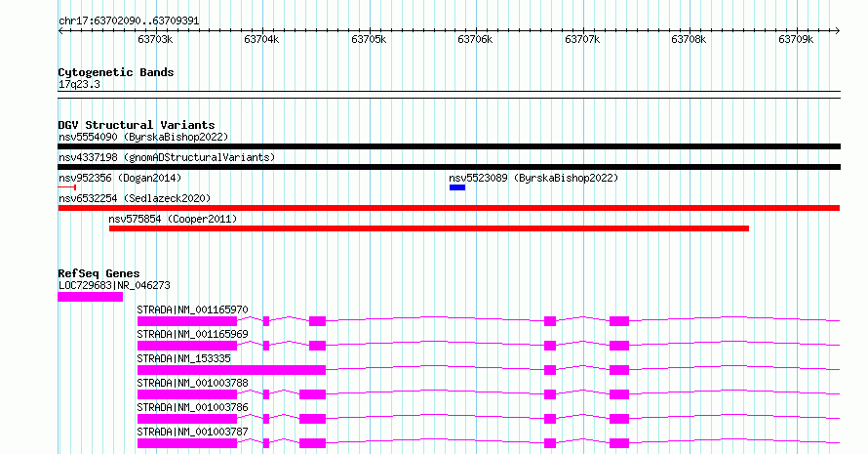Select first exon block of STRADA NM_001003787
Image resolution: width=868 pixels, height=454 pixels.
tap(187, 443)
